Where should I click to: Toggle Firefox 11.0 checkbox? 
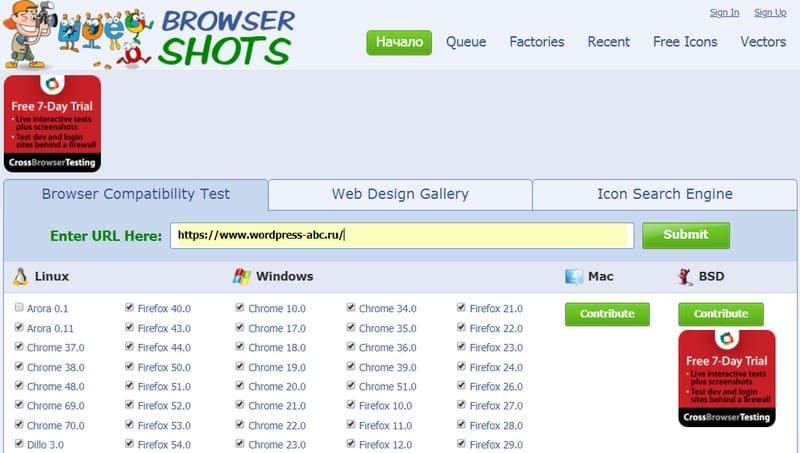click(x=351, y=424)
